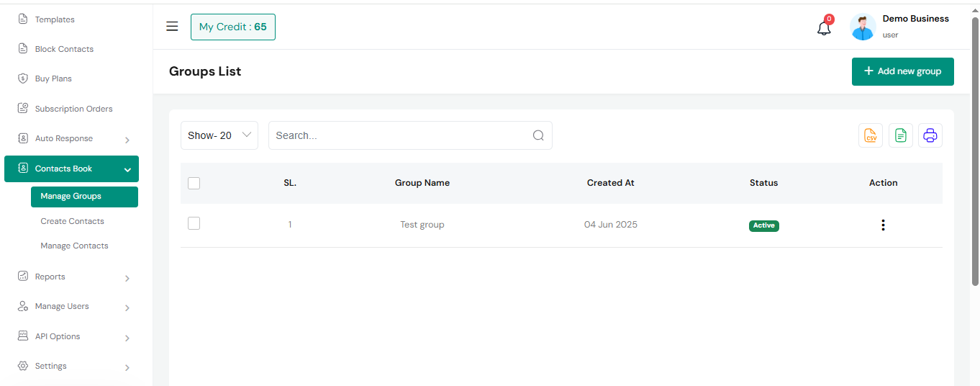Select the Test group row checkbox
980x386 pixels.
pyautogui.click(x=194, y=224)
